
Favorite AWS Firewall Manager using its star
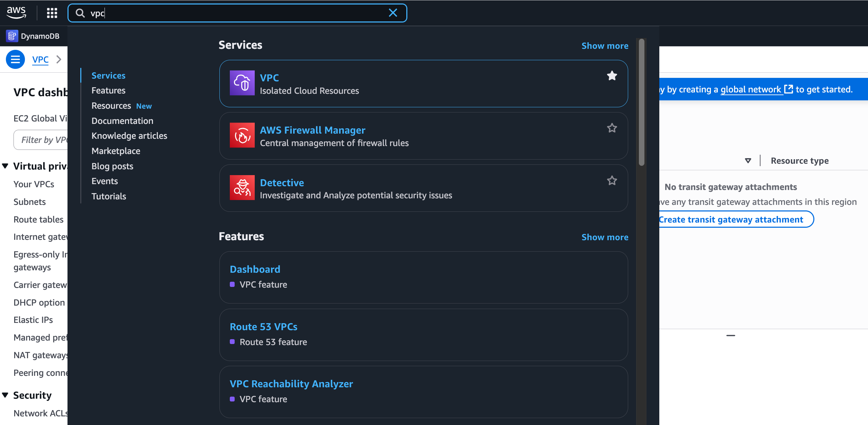pyautogui.click(x=612, y=128)
